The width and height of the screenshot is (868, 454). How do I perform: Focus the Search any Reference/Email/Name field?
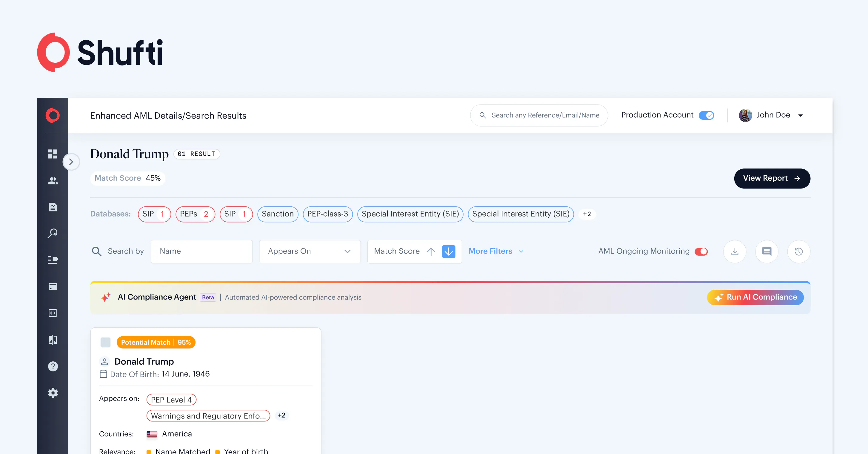(x=539, y=115)
